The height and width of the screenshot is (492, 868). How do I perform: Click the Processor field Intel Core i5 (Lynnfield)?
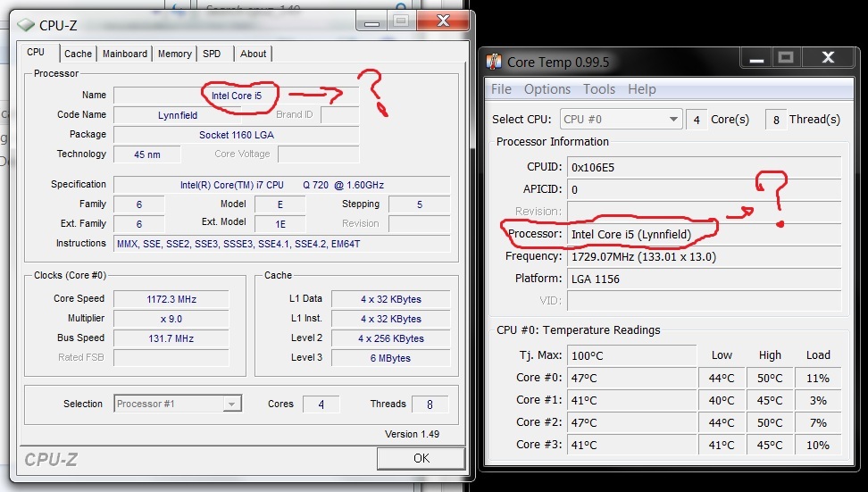[x=705, y=234]
